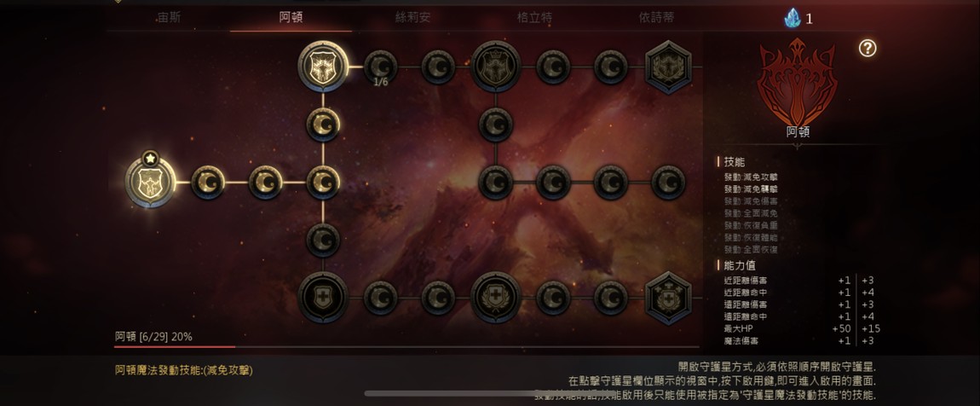This screenshot has height=406, width=980.
Task: Switch to the 宙斯 tab
Action: tap(169, 18)
